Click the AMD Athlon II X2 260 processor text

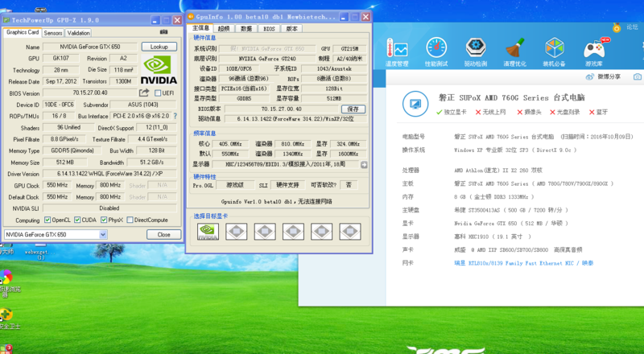pos(497,171)
